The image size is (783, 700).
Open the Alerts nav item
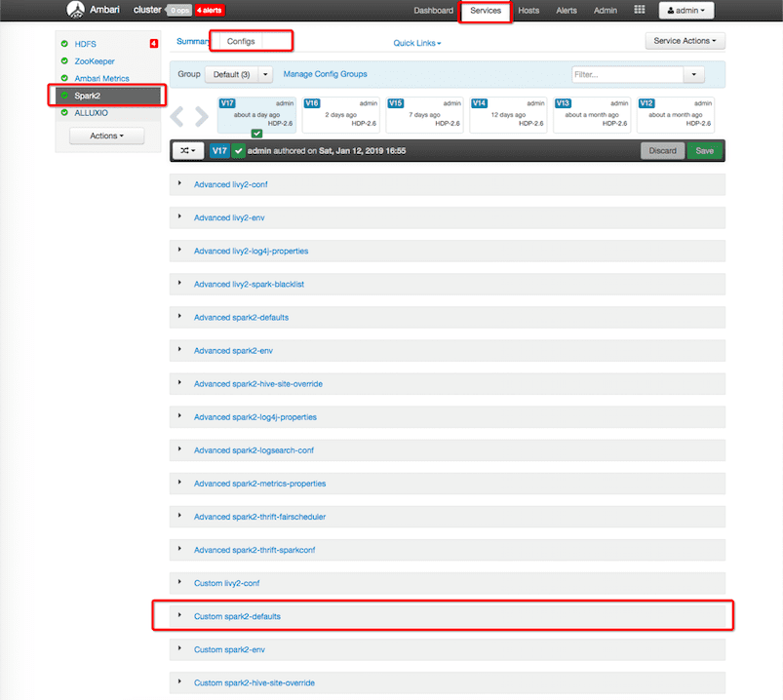click(567, 11)
